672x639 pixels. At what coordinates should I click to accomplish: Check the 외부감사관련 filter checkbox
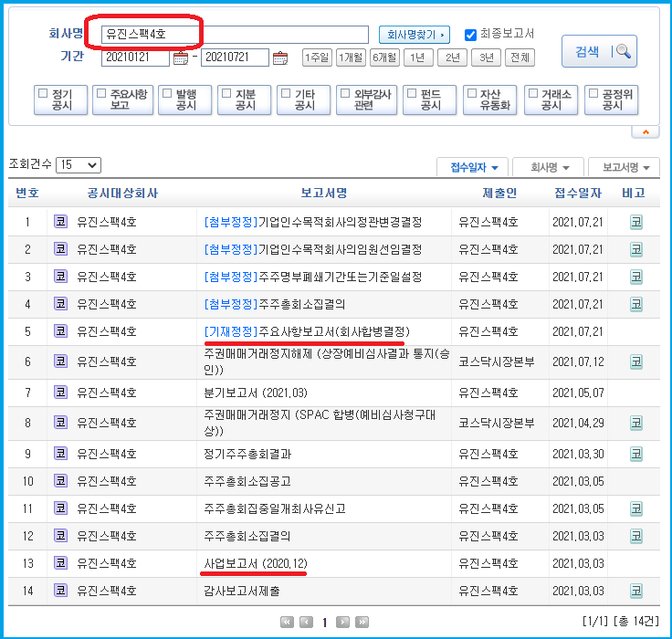[x=345, y=93]
